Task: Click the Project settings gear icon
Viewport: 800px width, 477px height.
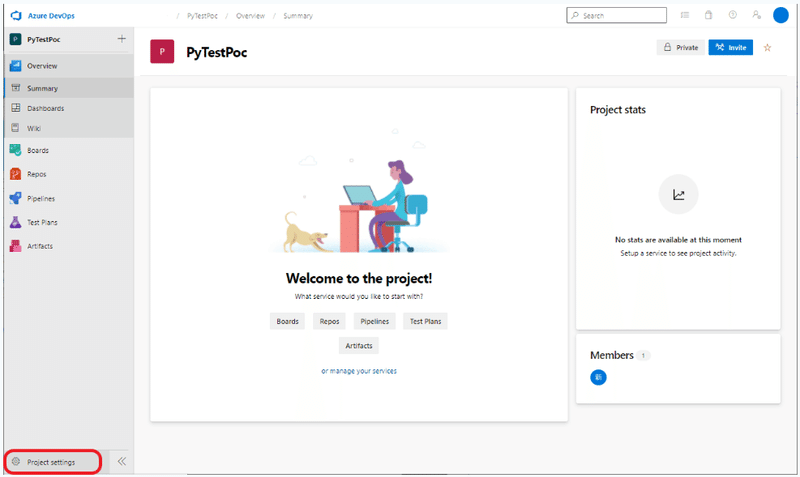Action: pos(16,461)
